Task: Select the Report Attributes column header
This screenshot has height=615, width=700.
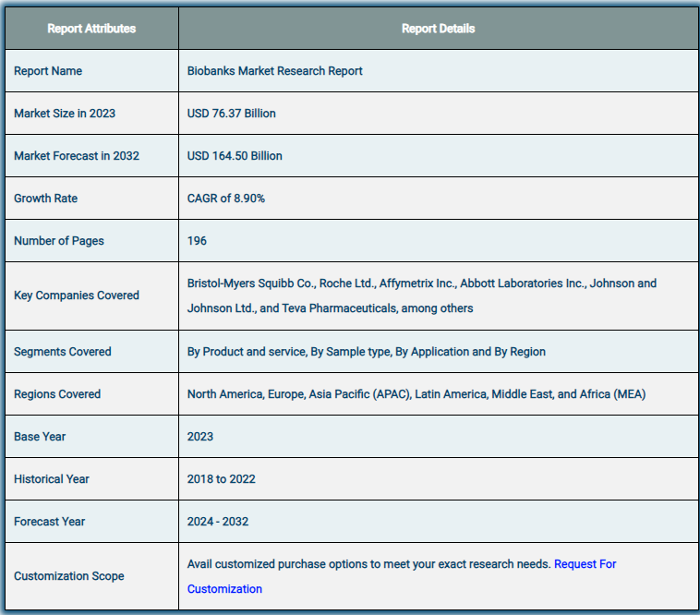Action: [x=91, y=29]
